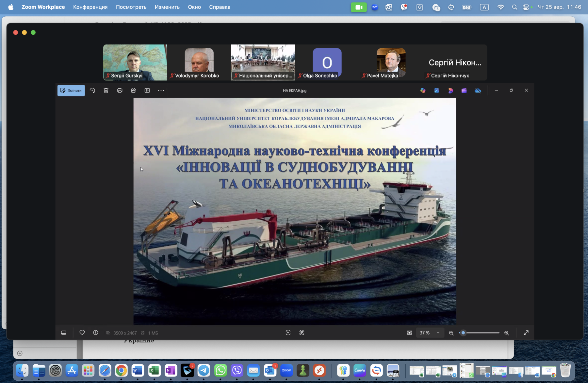Screen dimensions: 588x383
Task: Open the Конференция menu in menu bar
Action: click(x=90, y=7)
